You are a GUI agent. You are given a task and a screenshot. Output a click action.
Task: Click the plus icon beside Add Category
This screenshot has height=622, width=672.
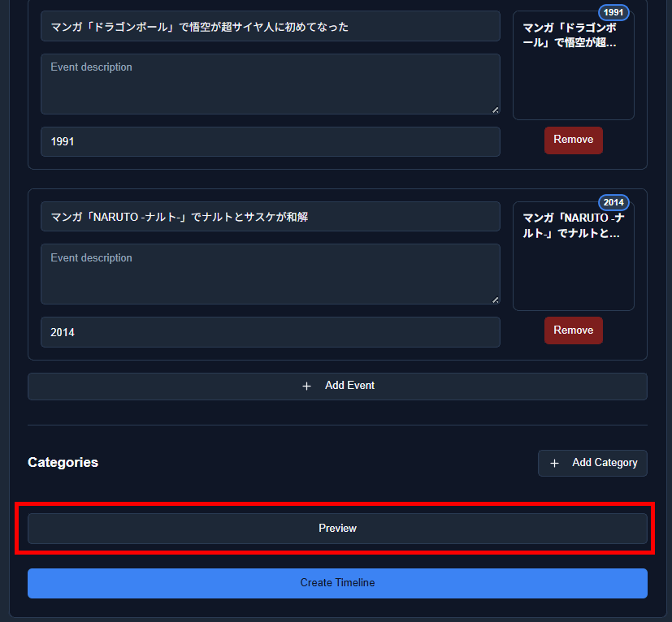pyautogui.click(x=554, y=463)
